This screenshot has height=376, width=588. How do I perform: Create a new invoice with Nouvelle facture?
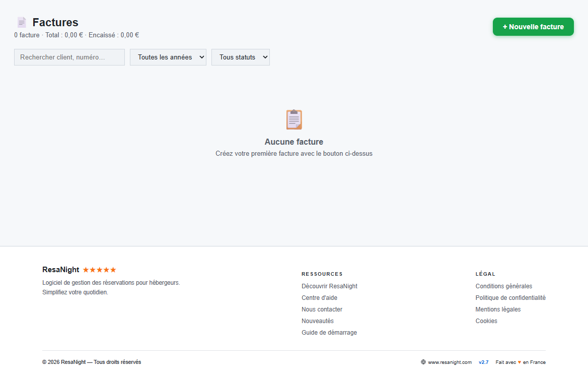coord(533,27)
